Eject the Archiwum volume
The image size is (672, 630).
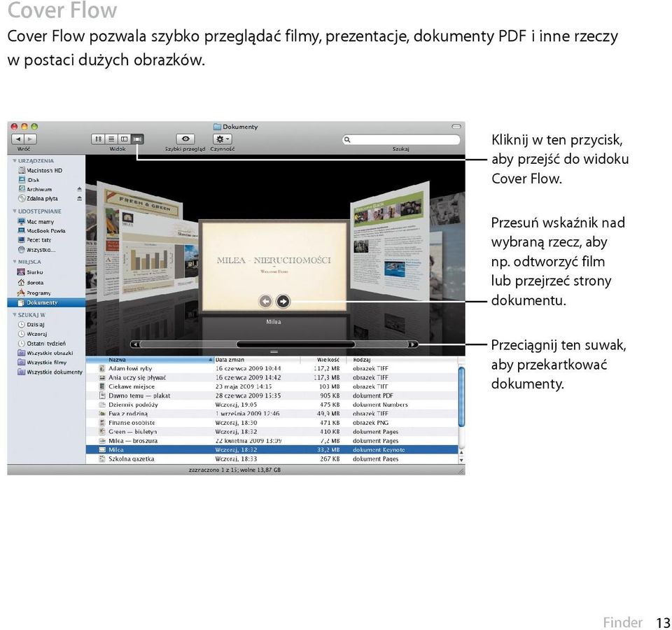(x=79, y=189)
